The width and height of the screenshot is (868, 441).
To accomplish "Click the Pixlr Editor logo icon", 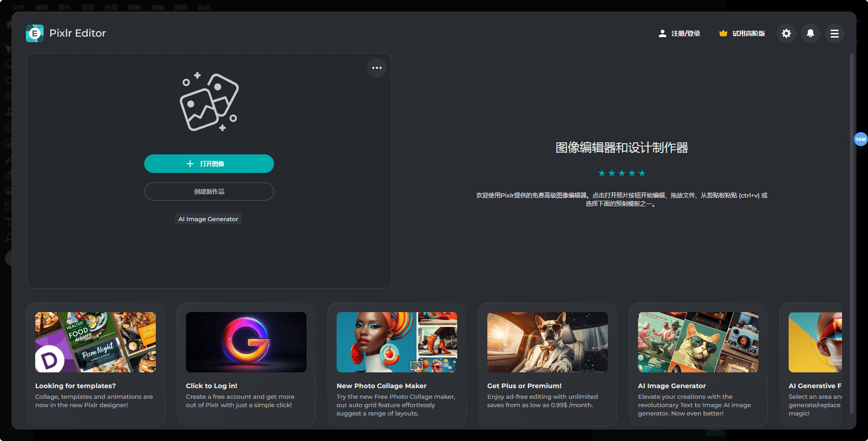I will click(x=35, y=33).
